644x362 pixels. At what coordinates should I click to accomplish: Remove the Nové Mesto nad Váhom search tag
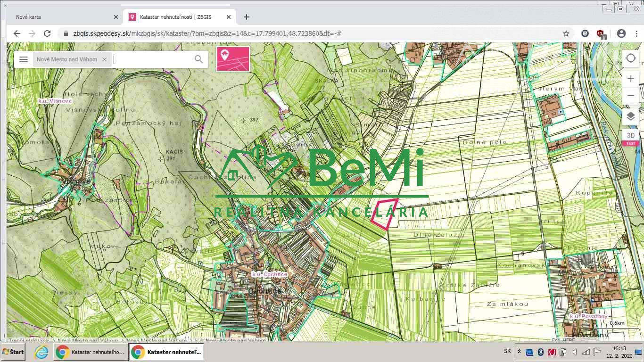[x=104, y=59]
